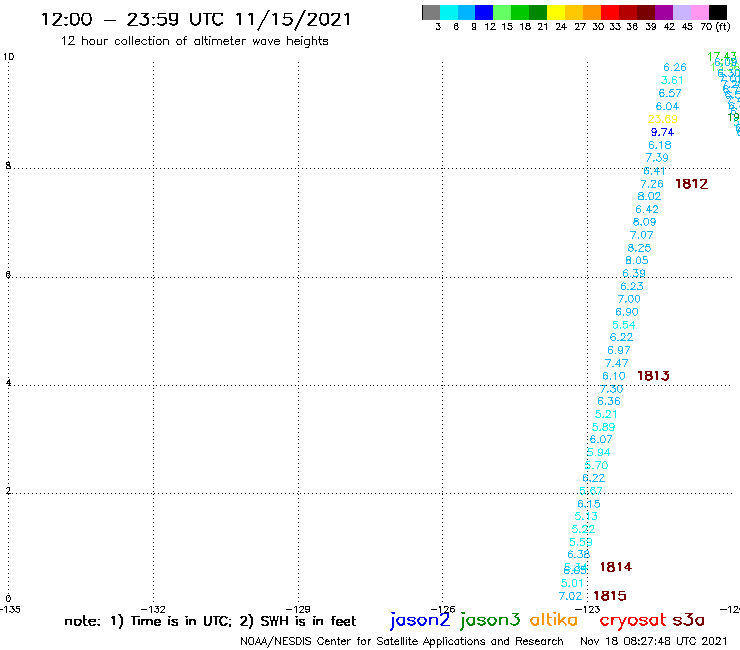This screenshot has height=650, width=740.
Task: Click the dark blue 9.74 wave height
Action: click(x=662, y=132)
